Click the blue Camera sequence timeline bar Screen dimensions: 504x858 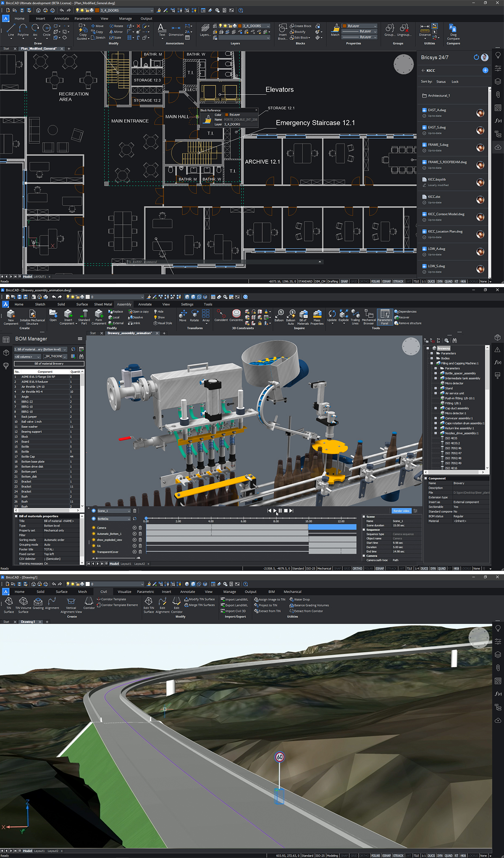coord(332,527)
